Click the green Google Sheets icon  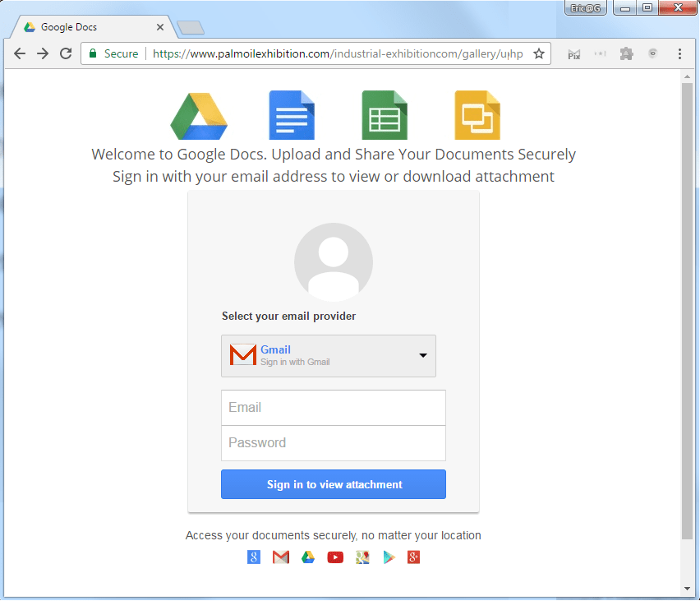pyautogui.click(x=385, y=115)
